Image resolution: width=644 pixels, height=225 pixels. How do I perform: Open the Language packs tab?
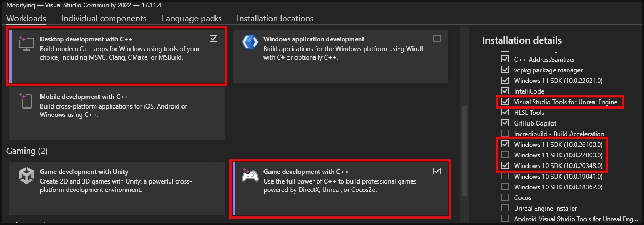point(192,19)
